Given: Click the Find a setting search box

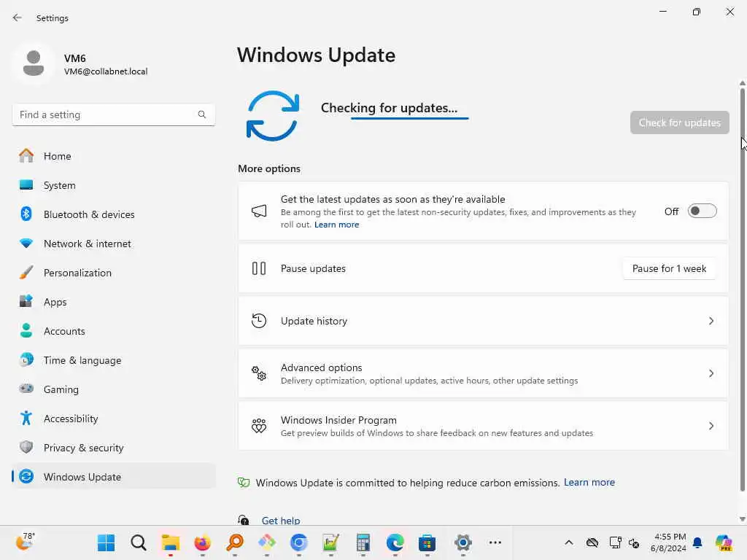Looking at the screenshot, I should 113,114.
